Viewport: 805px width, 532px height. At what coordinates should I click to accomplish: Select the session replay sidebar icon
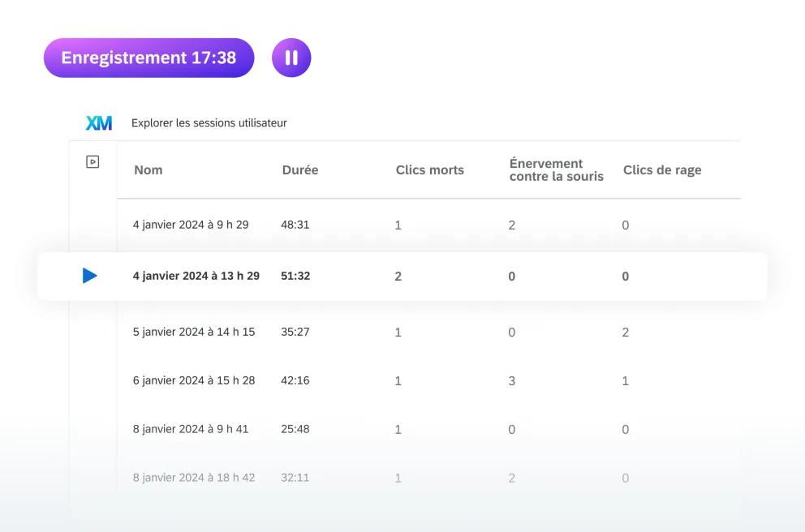[x=93, y=162]
